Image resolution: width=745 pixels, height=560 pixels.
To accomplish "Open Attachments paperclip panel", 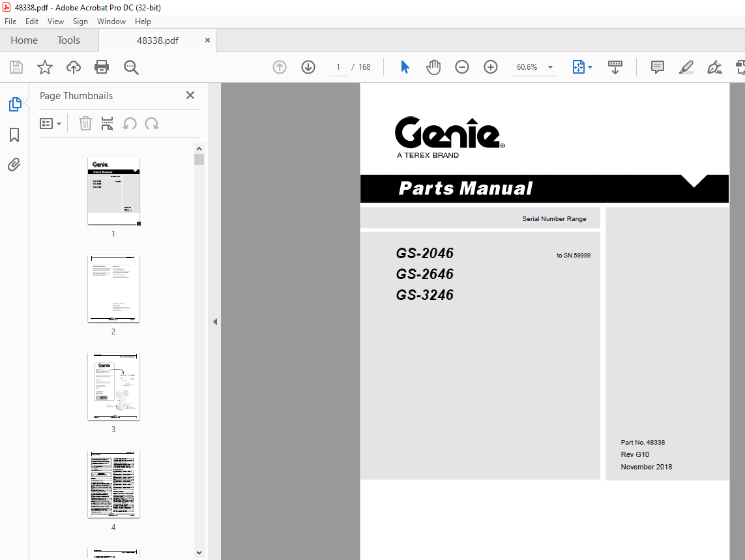I will tap(14, 164).
